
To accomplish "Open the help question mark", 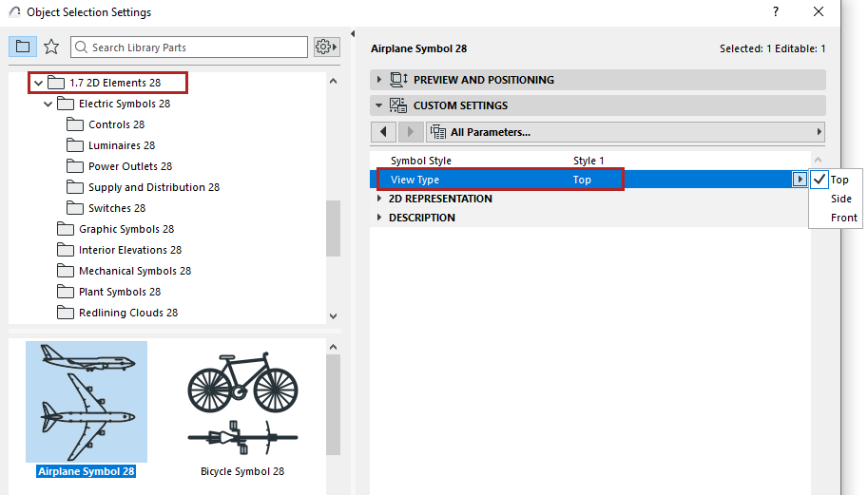I will (776, 11).
